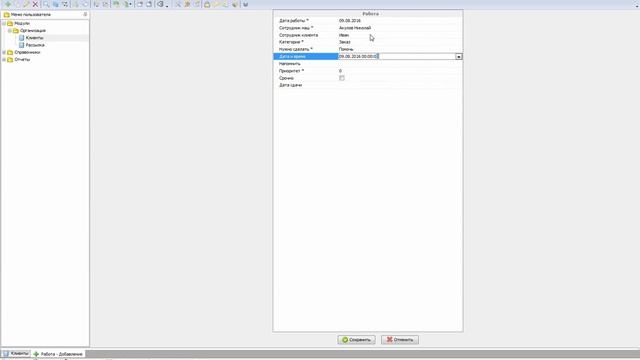Select the Отчеты folder
This screenshot has width=640, height=360.
coord(22,60)
